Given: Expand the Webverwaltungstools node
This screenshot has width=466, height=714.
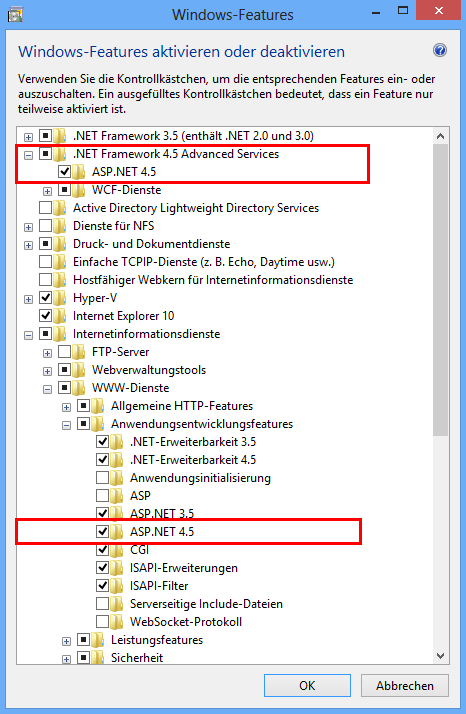Looking at the screenshot, I should pyautogui.click(x=47, y=372).
